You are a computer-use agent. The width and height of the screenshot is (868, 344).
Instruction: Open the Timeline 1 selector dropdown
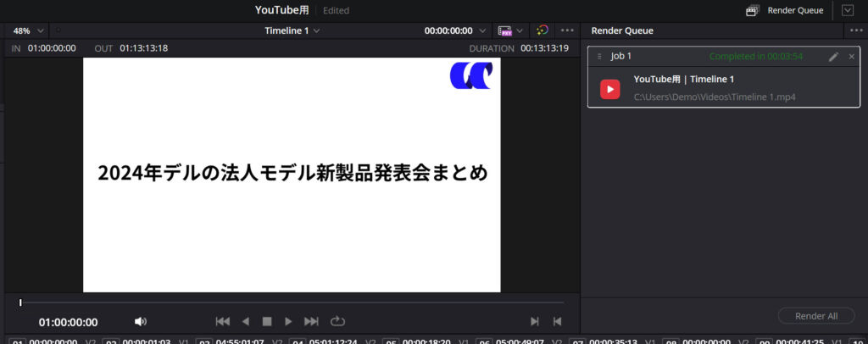coord(292,31)
